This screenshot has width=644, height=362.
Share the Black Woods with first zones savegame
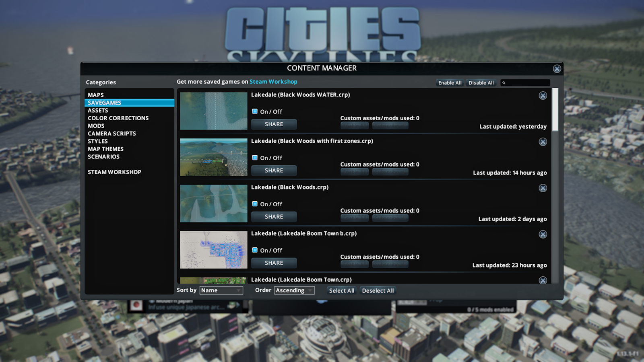(274, 171)
